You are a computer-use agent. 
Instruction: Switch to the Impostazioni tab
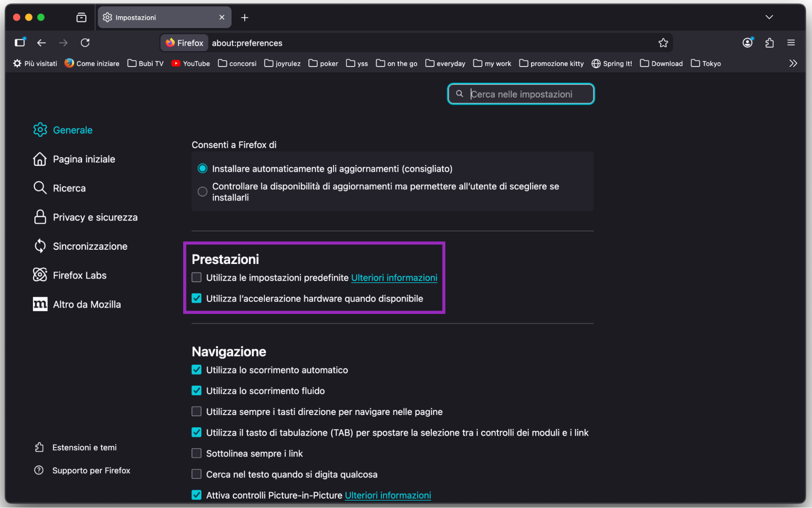pyautogui.click(x=136, y=17)
